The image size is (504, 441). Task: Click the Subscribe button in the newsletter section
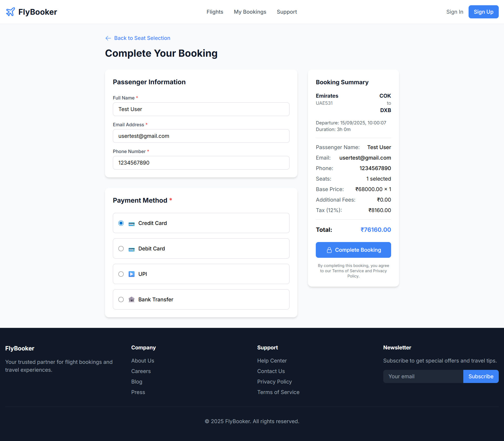pos(481,376)
